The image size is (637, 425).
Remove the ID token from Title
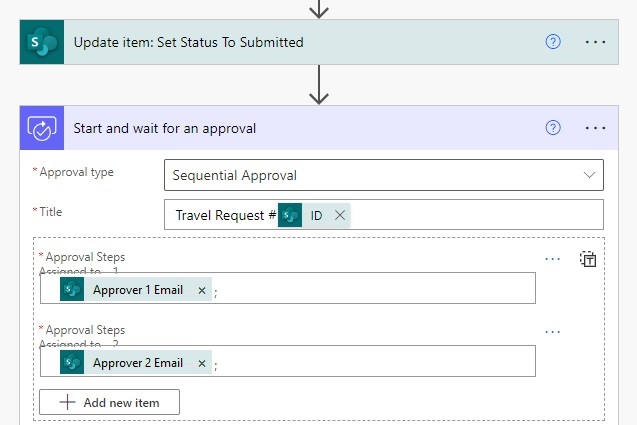340,215
